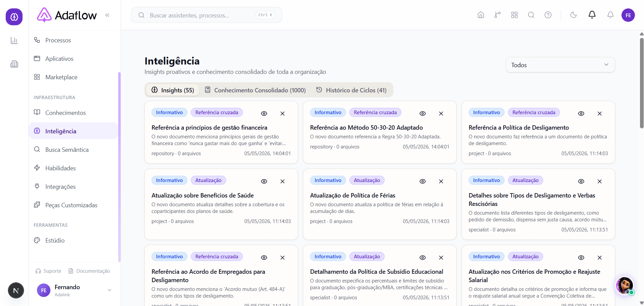Dismiss the Política de Férias card
Image resolution: width=644 pixels, height=306 pixels.
point(441,181)
